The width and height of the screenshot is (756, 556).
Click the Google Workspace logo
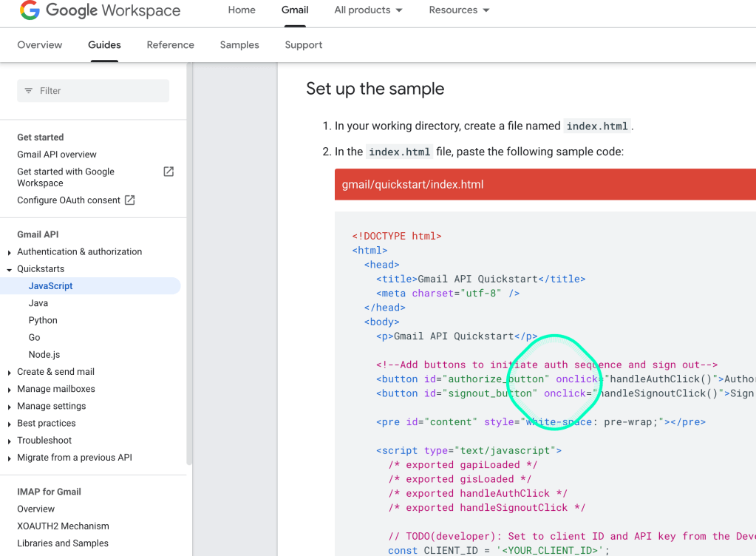(x=101, y=10)
